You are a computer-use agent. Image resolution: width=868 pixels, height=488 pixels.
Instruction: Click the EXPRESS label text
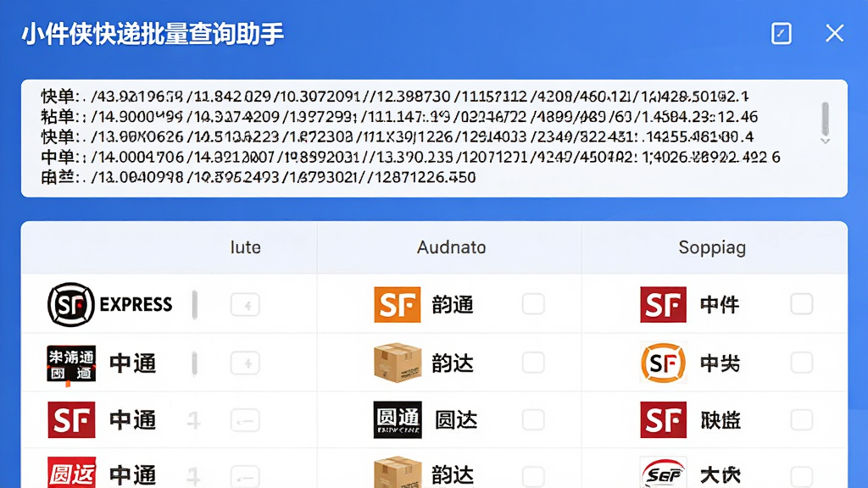136,304
